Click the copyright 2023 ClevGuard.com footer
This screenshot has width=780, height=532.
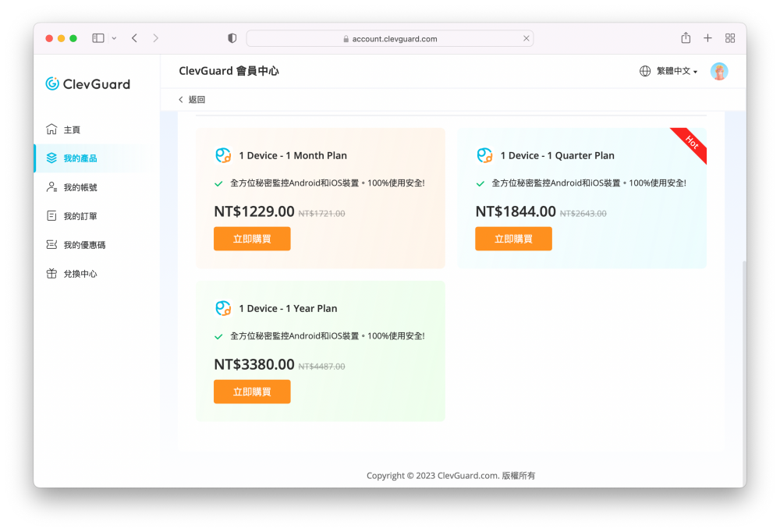[451, 476]
